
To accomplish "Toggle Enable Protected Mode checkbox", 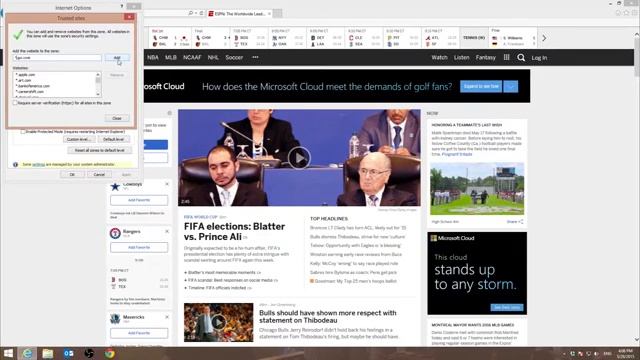I will pos(23,132).
